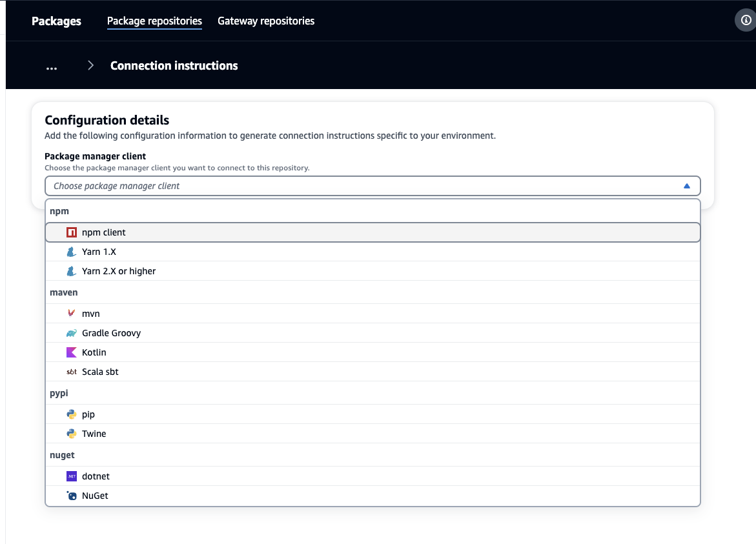Click the Kotlin logo icon

pos(72,352)
